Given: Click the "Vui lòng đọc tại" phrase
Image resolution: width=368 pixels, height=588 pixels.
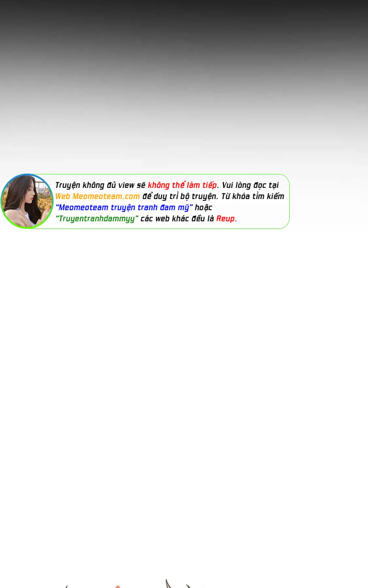Looking at the screenshot, I should pyautogui.click(x=250, y=185).
